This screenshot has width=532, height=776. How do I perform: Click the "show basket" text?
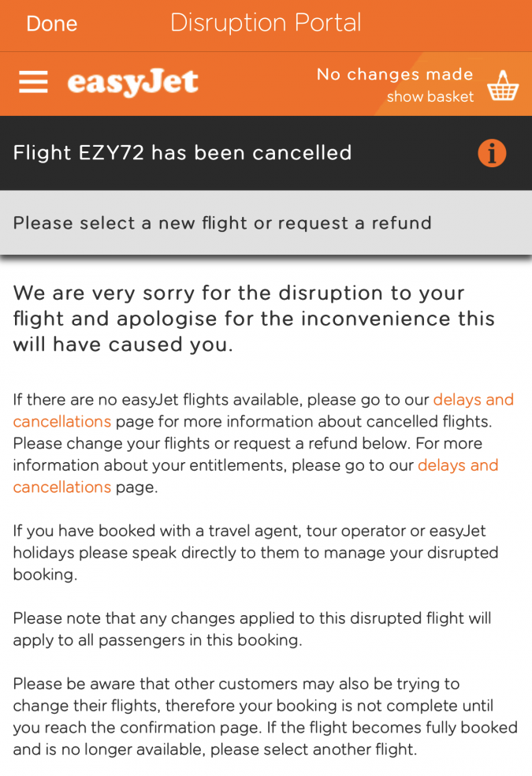[x=430, y=97]
